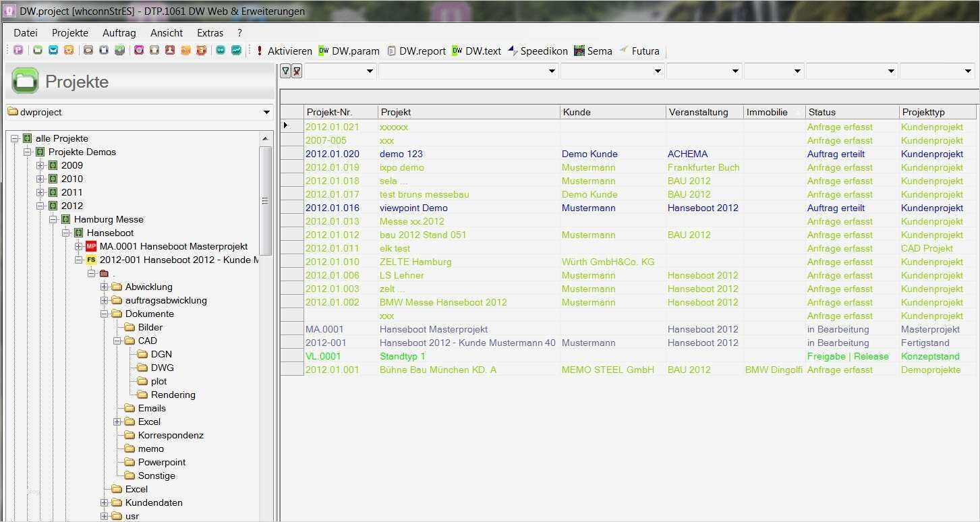Image resolution: width=980 pixels, height=522 pixels.
Task: Click the pink target toolbar icon
Action: 139,51
